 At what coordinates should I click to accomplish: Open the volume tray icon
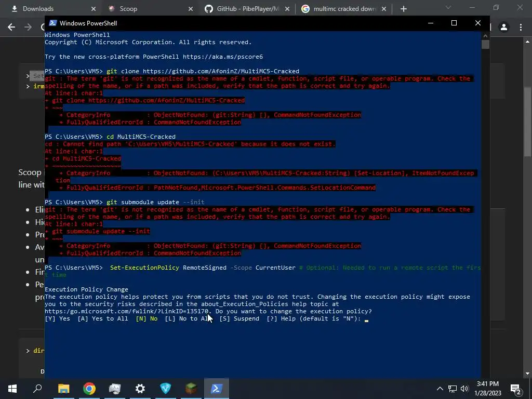click(x=464, y=389)
